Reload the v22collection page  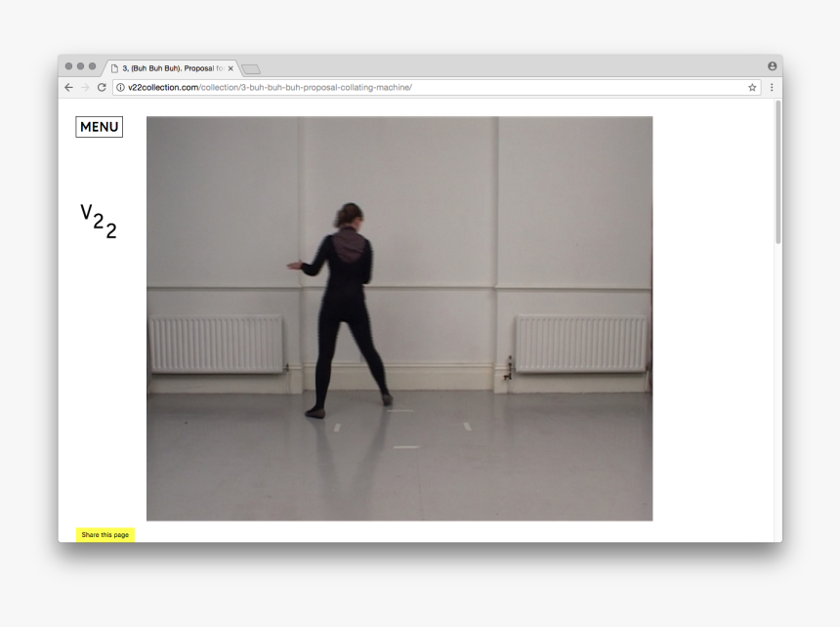tap(102, 88)
